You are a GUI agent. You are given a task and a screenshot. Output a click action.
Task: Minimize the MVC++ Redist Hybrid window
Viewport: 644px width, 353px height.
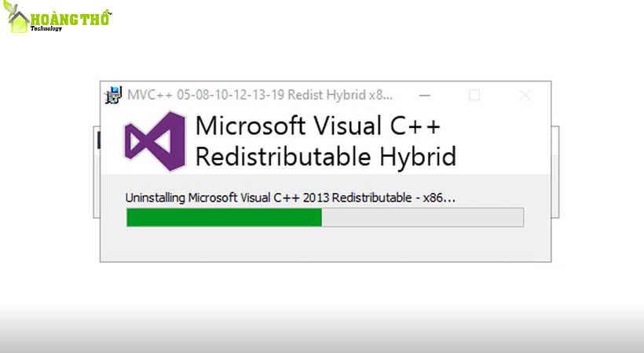424,95
